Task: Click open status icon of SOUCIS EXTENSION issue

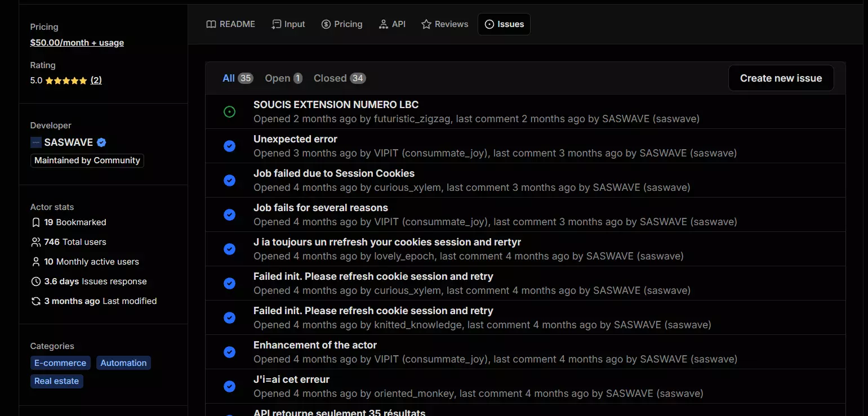Action: 229,112
